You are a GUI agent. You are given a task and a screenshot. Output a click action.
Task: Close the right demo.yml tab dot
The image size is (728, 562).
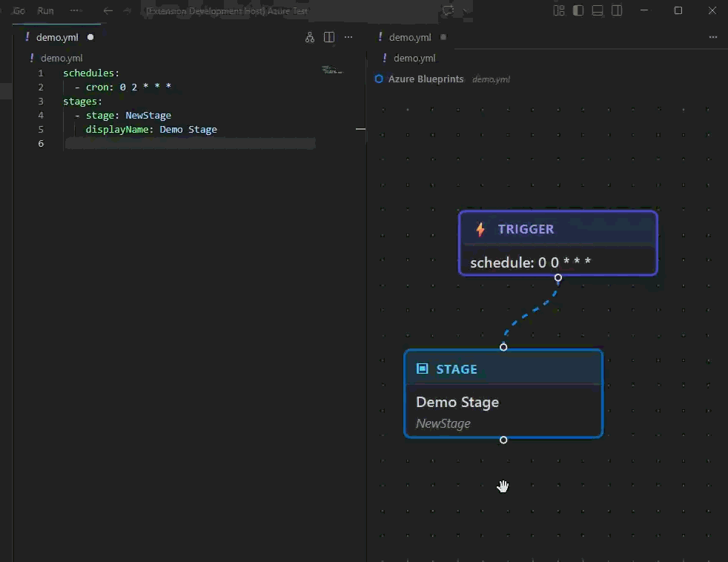pyautogui.click(x=443, y=37)
